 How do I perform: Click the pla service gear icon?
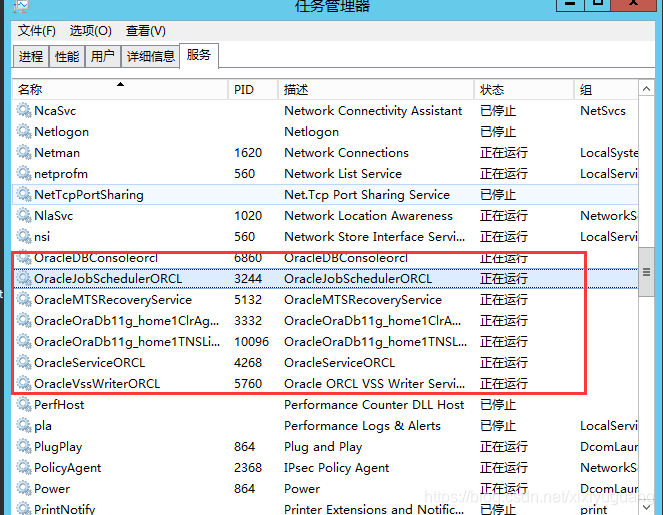[x=24, y=425]
